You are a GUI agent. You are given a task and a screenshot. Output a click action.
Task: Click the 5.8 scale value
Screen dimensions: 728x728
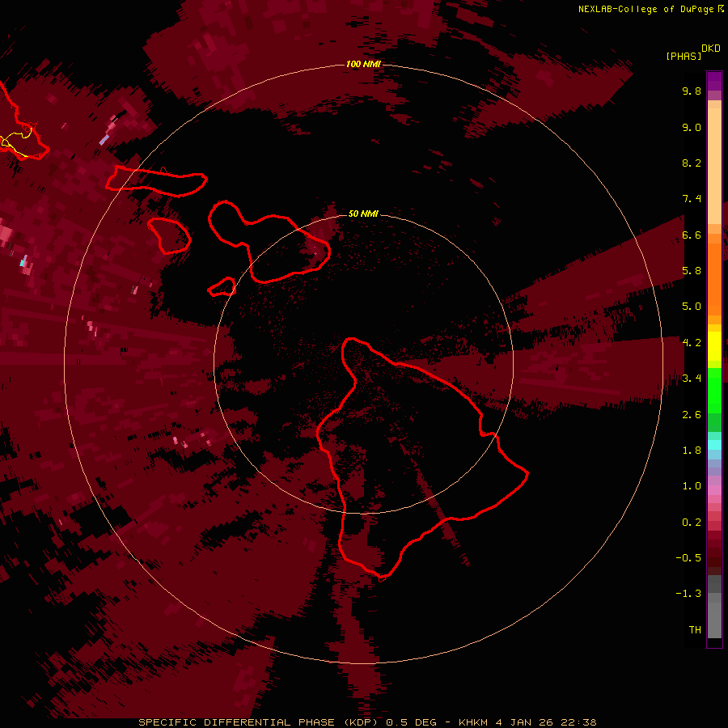click(x=692, y=271)
